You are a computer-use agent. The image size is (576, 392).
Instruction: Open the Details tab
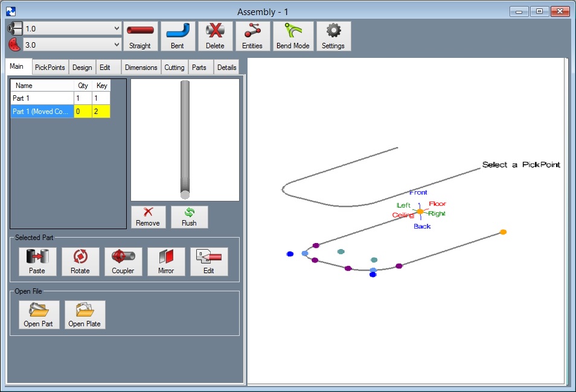(226, 68)
